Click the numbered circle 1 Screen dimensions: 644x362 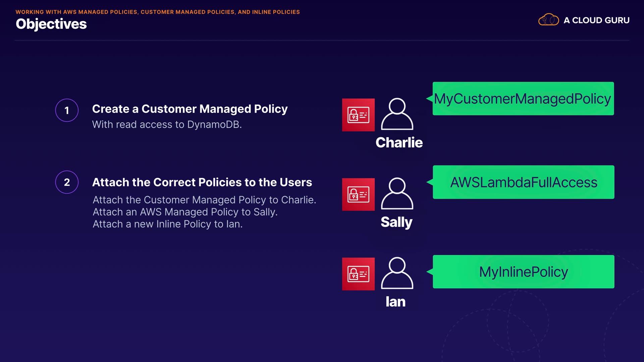point(67,110)
